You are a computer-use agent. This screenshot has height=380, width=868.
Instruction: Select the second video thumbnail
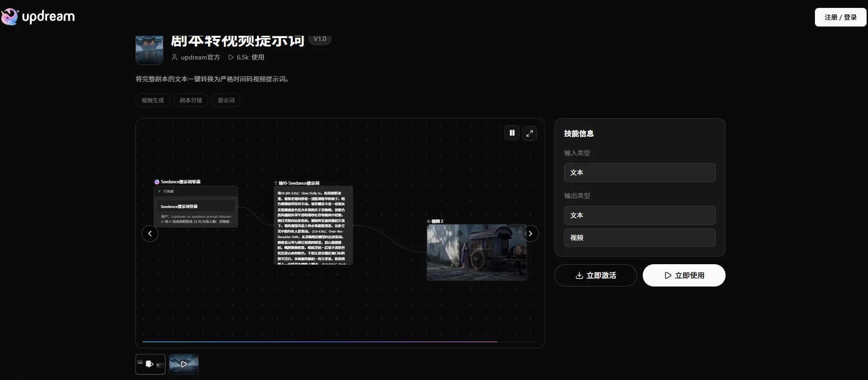[184, 364]
